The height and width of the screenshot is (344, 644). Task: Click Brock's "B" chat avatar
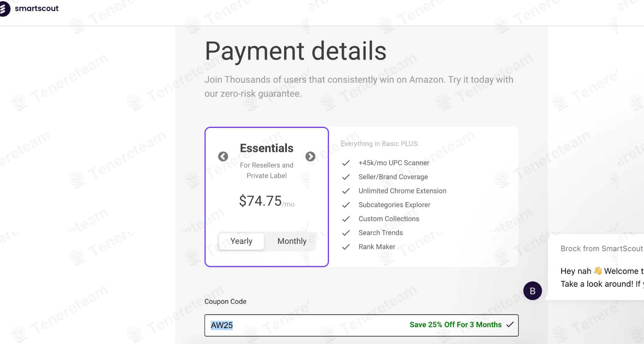pyautogui.click(x=532, y=291)
